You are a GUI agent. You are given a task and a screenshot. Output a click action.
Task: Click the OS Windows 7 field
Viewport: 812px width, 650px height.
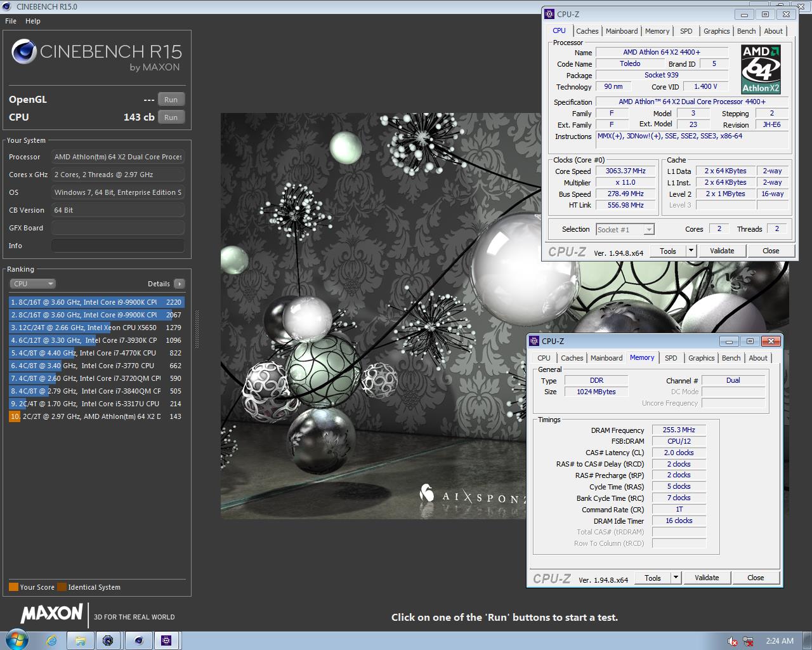118,192
